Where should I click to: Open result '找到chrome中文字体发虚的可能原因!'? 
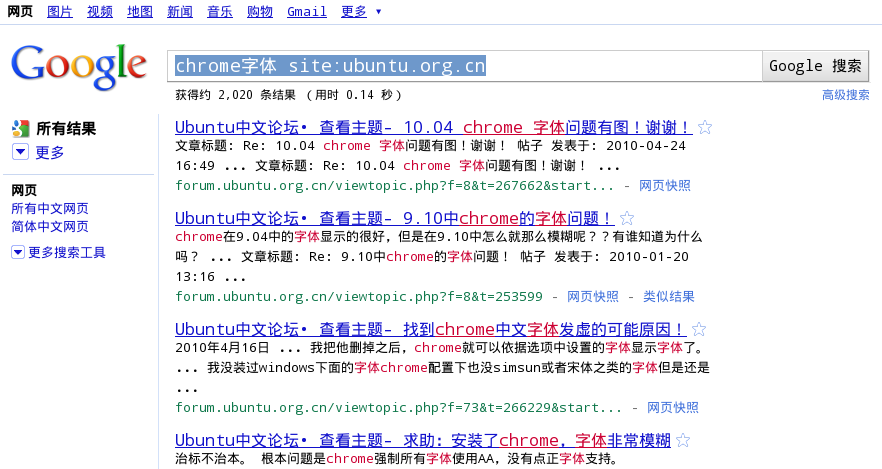point(431,329)
